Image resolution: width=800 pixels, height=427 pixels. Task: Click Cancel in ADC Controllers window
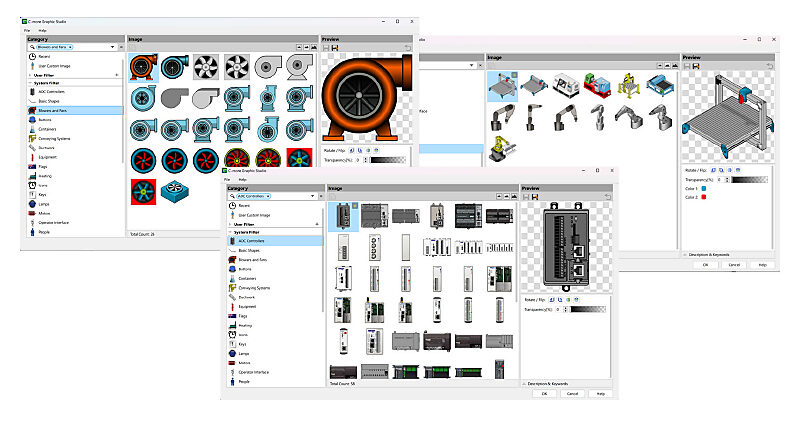572,393
